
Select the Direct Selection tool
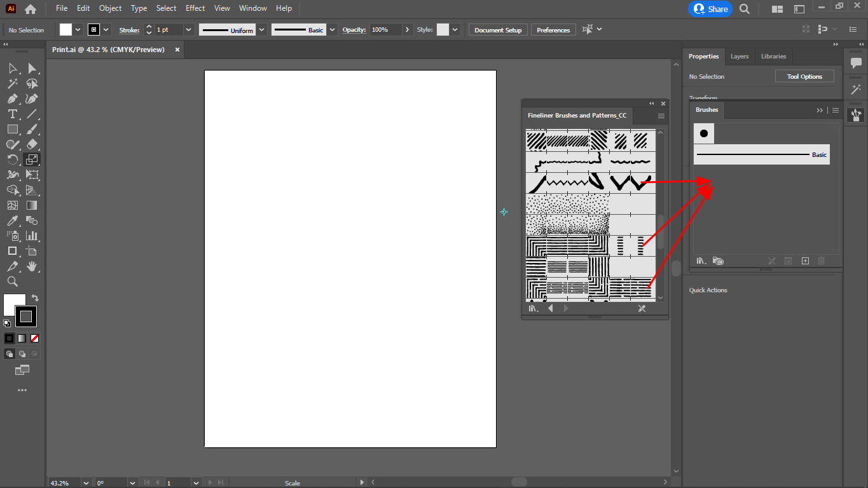[33, 69]
